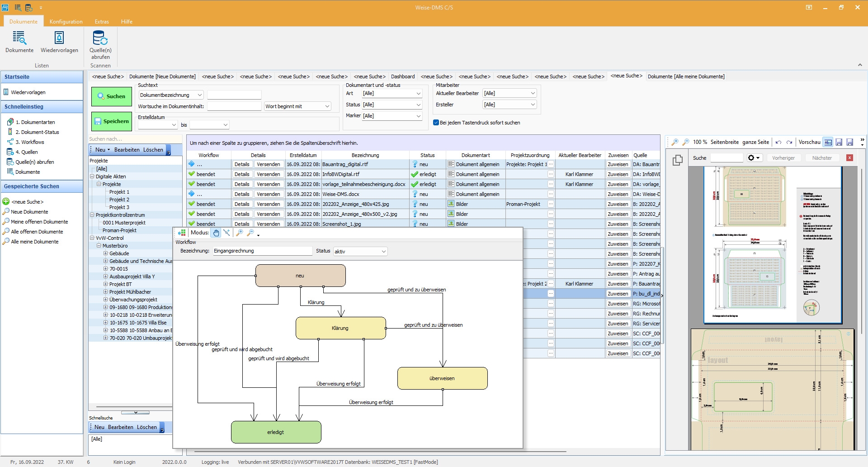
Task: Zoom out in the document preview toolbar
Action: (686, 142)
